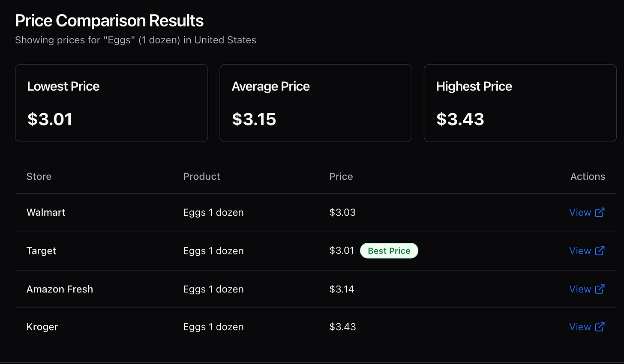Click the Actions column header
Screen dimensions: 624x364
588,176
